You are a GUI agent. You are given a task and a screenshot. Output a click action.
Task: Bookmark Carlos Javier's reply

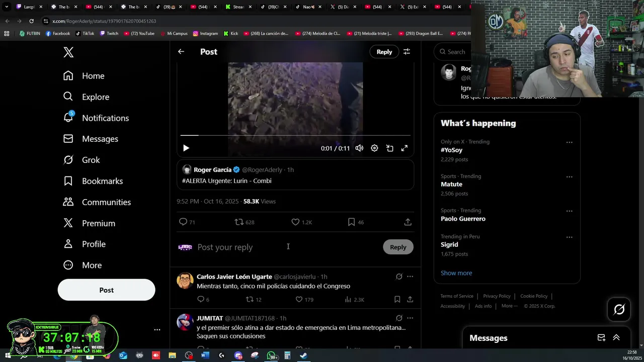tap(397, 300)
